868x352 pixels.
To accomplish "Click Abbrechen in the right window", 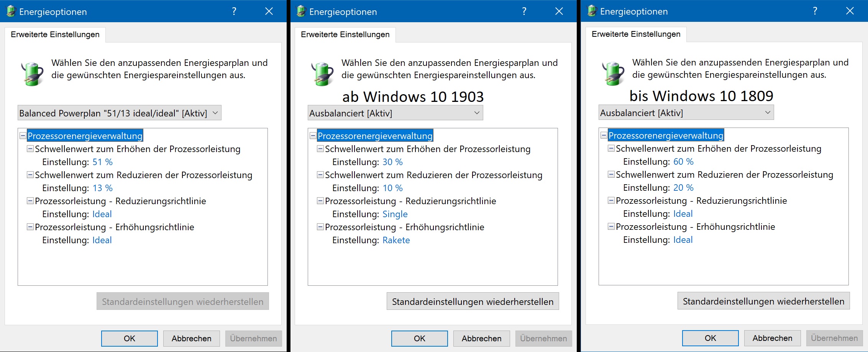I will (773, 338).
